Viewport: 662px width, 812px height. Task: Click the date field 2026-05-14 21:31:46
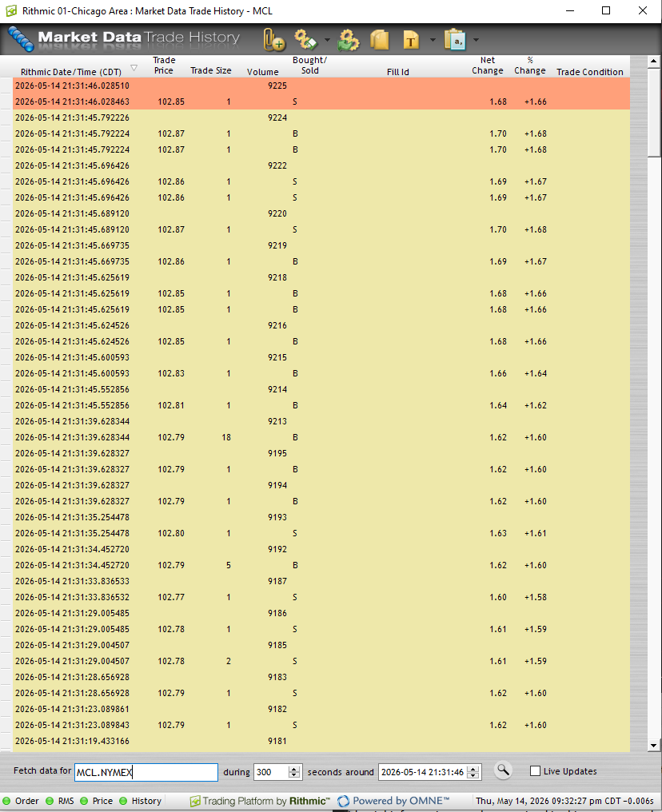pyautogui.click(x=423, y=772)
